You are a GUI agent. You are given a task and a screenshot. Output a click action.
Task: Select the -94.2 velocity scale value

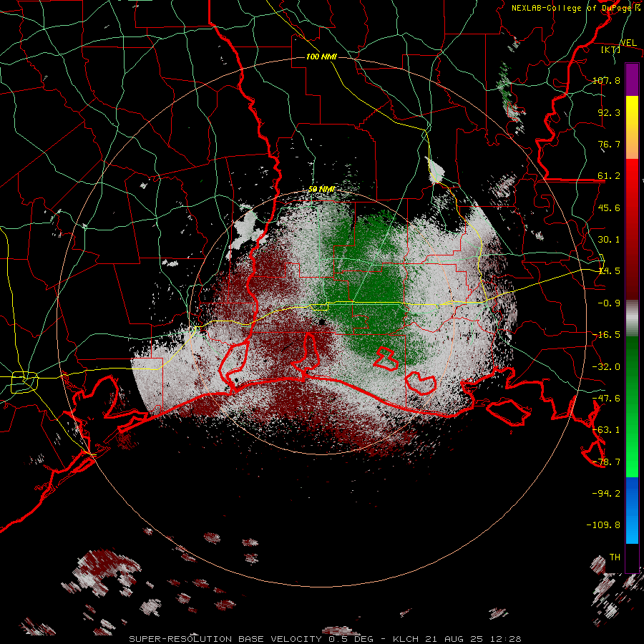[606, 494]
